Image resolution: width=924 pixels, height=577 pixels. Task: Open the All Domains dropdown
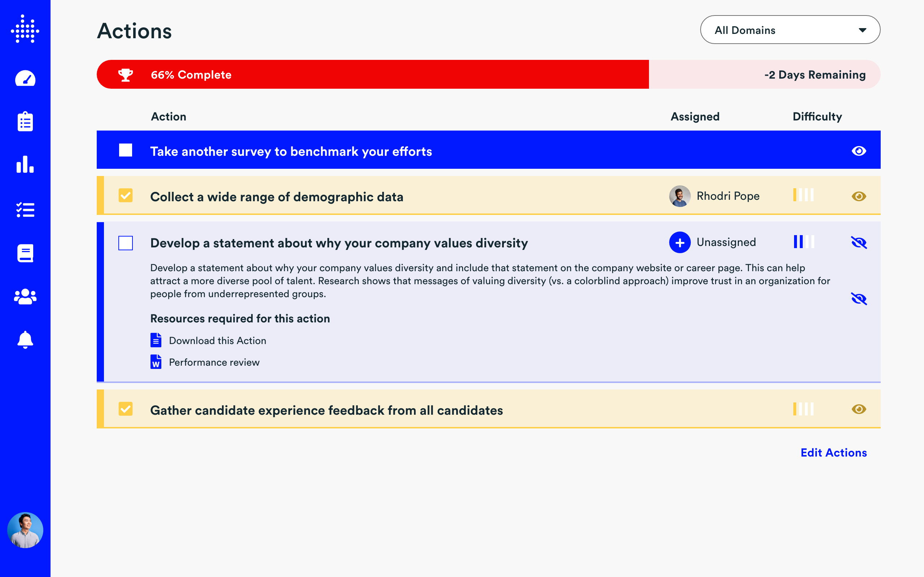pos(790,30)
